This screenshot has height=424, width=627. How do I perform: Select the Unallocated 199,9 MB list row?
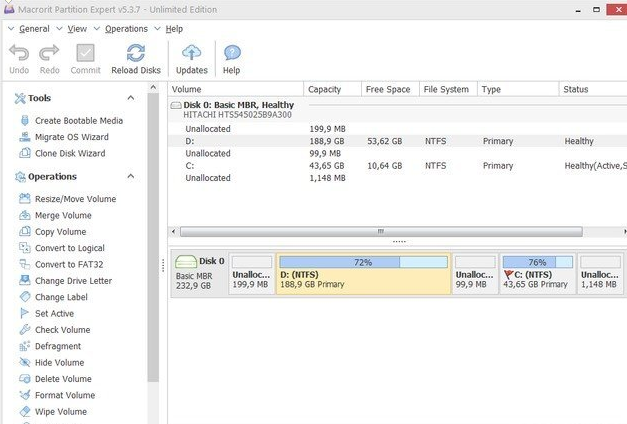(397, 129)
